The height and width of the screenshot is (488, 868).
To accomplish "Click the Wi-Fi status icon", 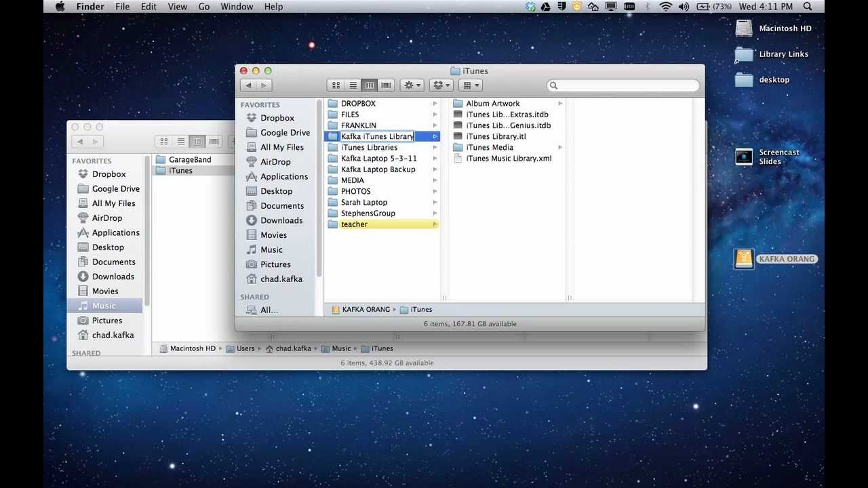I will coord(666,7).
